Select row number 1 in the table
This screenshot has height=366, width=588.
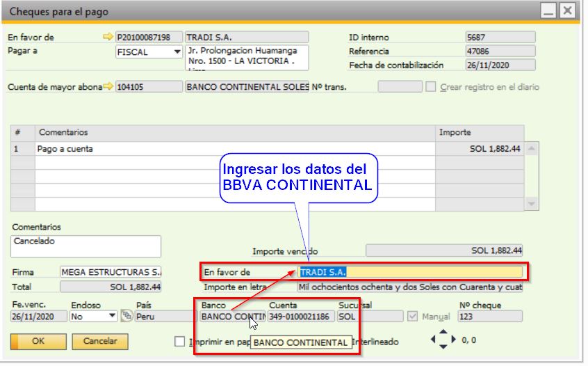click(x=23, y=149)
